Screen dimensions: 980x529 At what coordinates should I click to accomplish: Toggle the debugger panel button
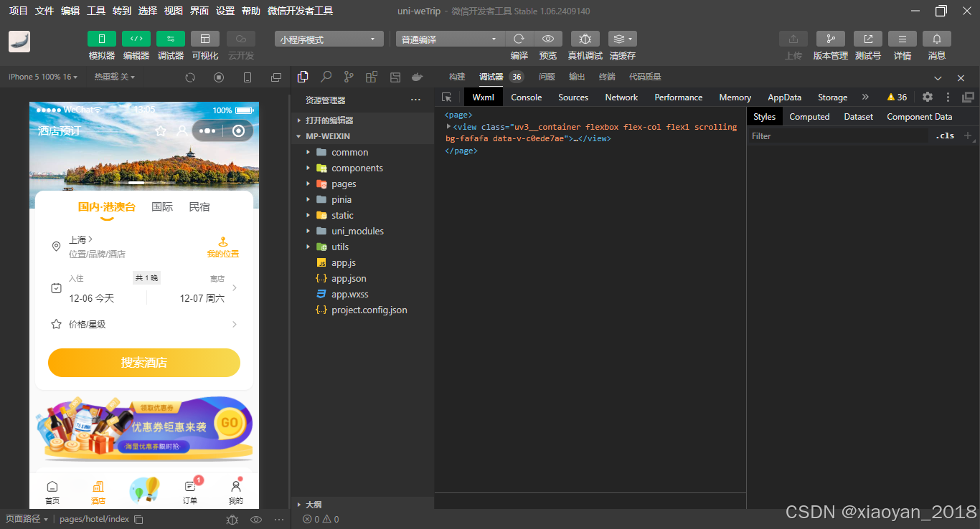[171, 39]
